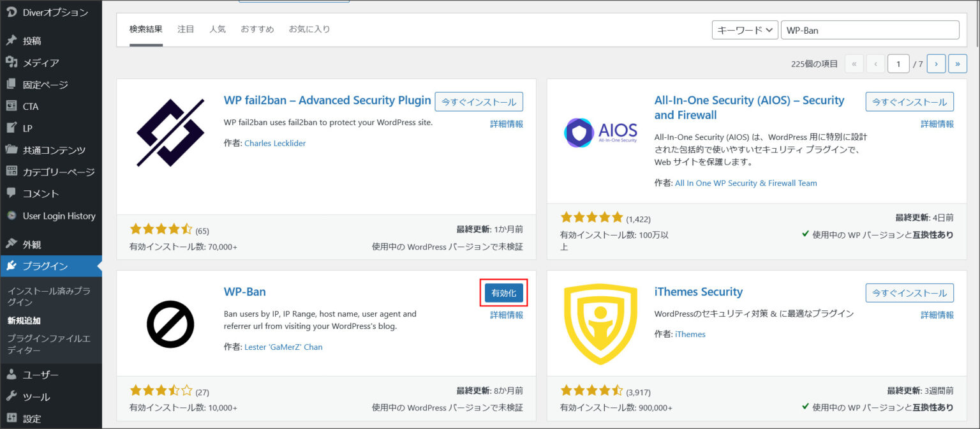Open the キーワード search filter dropdown
Image resolution: width=980 pixels, height=429 pixels.
(745, 29)
